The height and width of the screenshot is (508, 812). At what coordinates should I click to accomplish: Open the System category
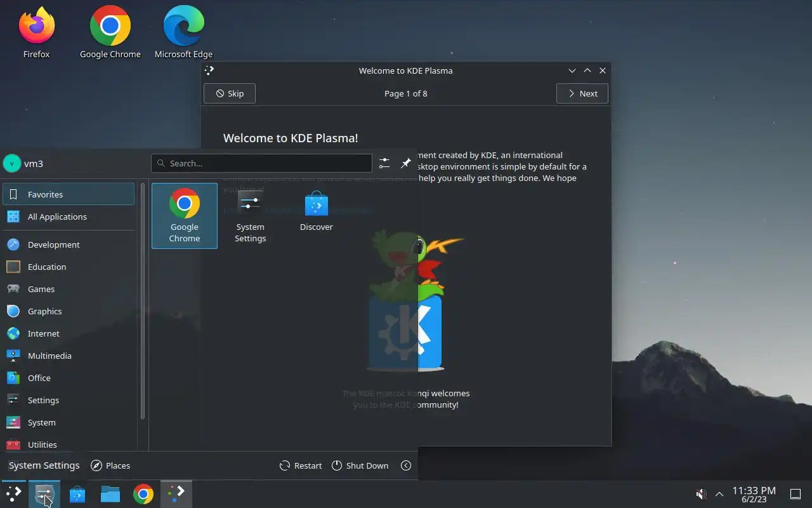(x=69, y=422)
